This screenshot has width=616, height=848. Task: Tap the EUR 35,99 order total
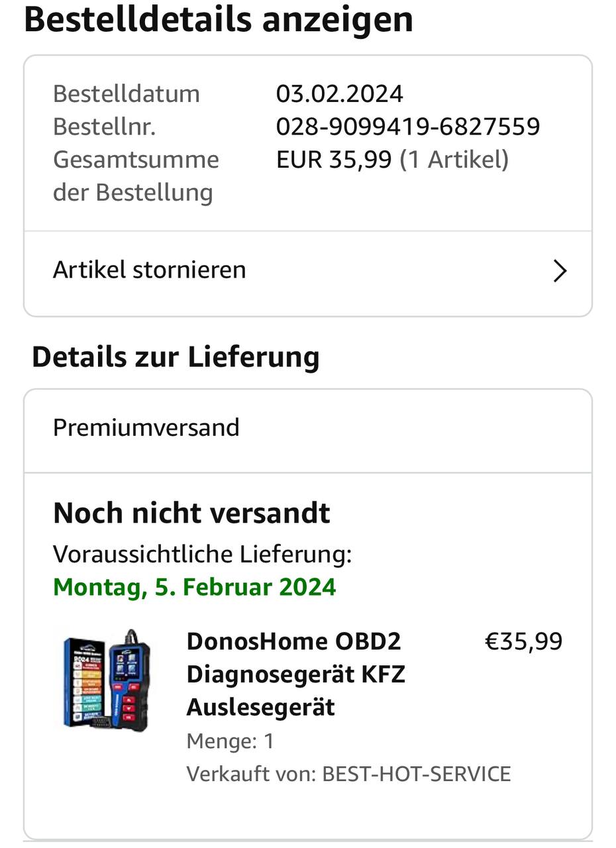334,160
